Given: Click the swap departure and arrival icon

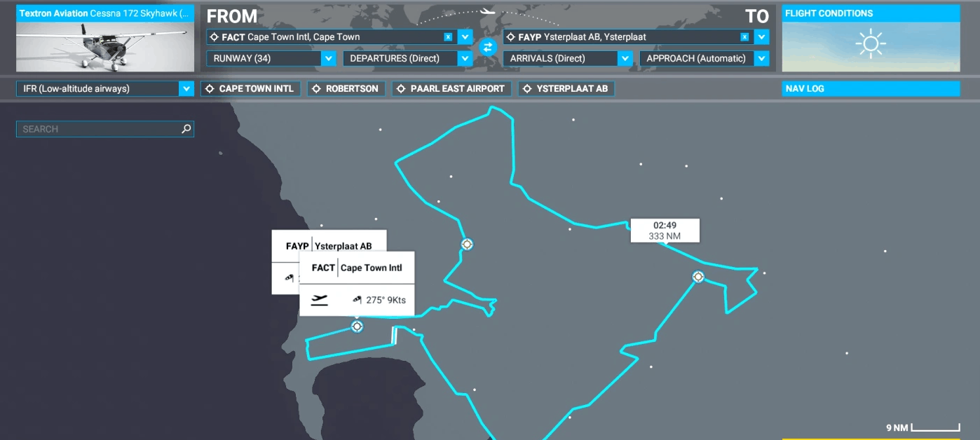Looking at the screenshot, I should pos(488,47).
